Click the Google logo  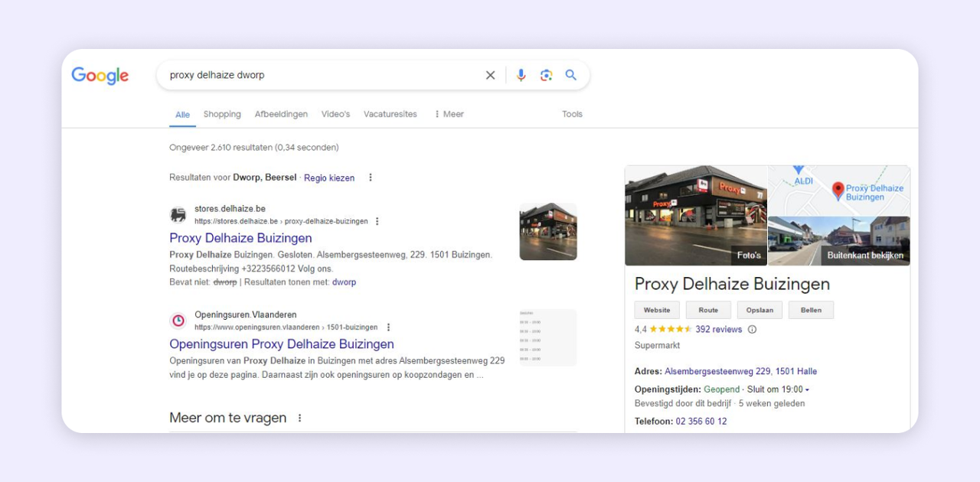click(x=100, y=75)
